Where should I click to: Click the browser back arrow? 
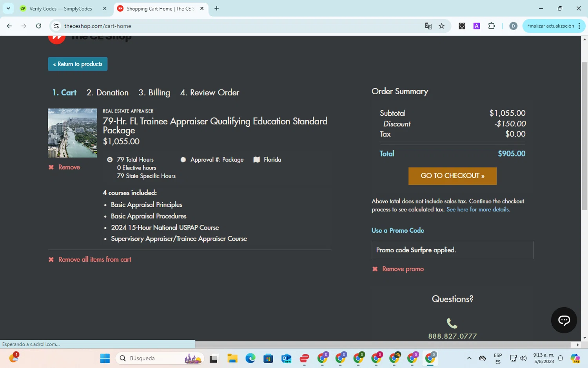[x=9, y=26]
